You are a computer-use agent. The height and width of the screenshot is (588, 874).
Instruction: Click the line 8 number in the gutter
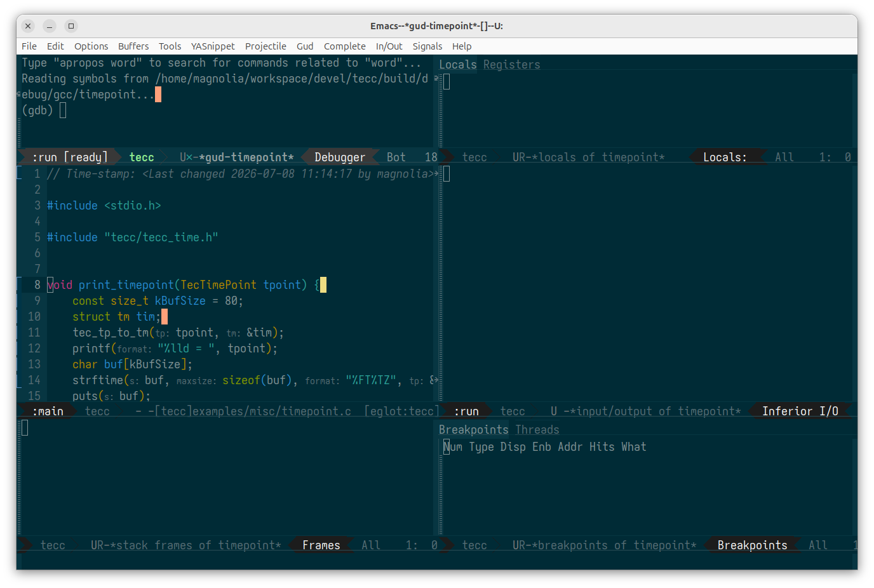point(37,285)
